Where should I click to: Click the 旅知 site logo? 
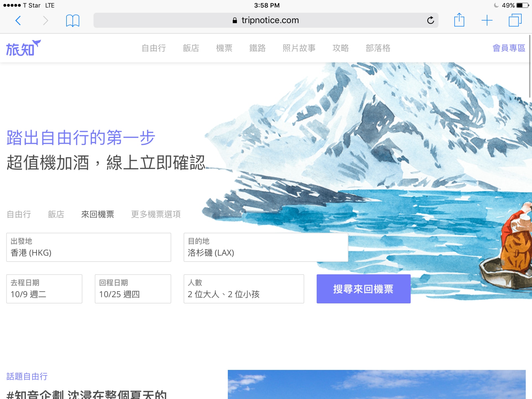[x=23, y=48]
